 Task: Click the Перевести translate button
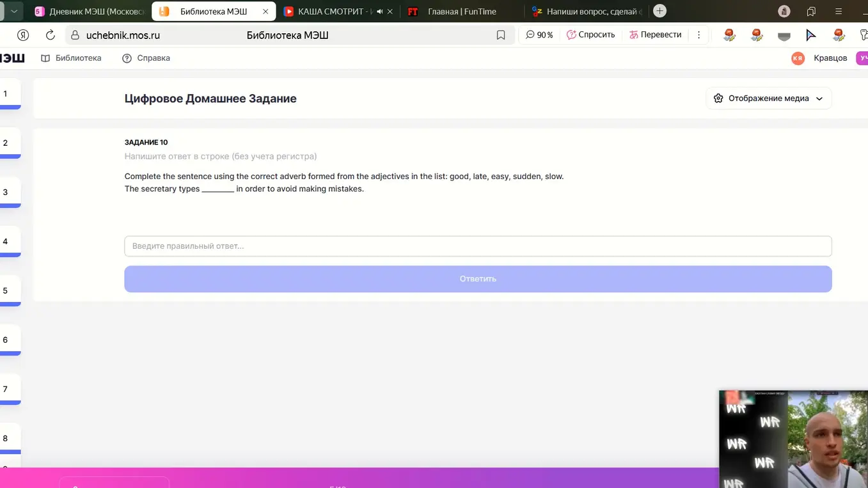pos(656,35)
